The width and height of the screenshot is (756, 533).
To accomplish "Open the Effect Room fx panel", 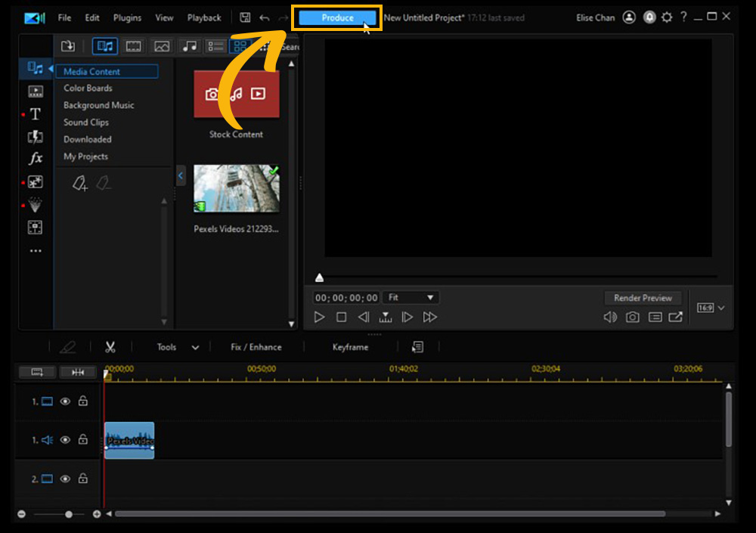I will [35, 159].
